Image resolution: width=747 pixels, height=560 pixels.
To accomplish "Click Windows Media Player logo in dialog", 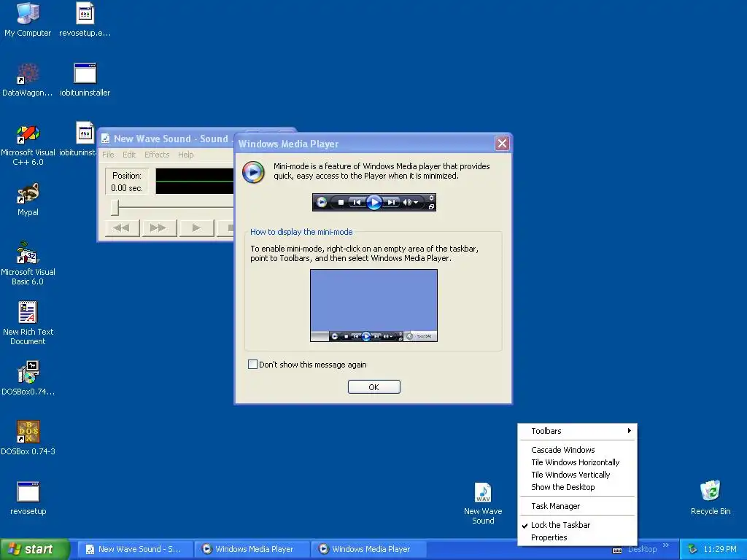I will 253,172.
